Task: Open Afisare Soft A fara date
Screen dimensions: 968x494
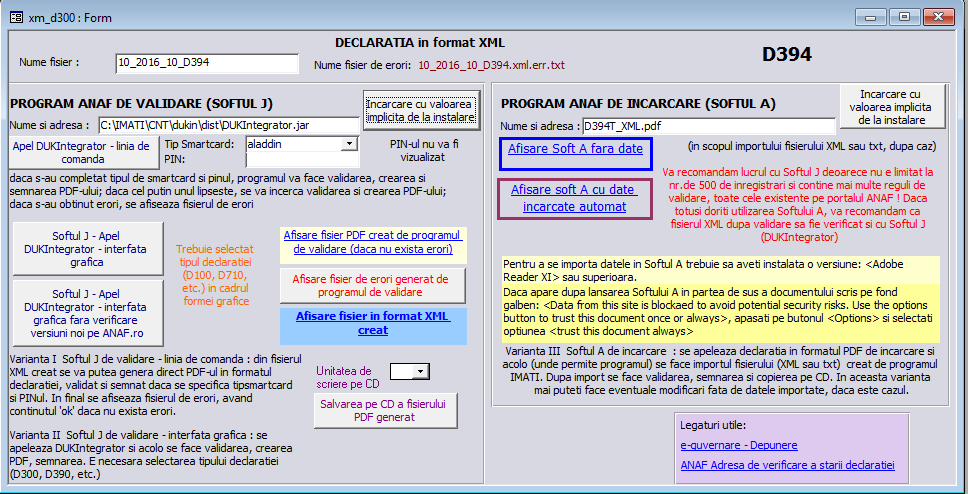Action: pyautogui.click(x=575, y=153)
